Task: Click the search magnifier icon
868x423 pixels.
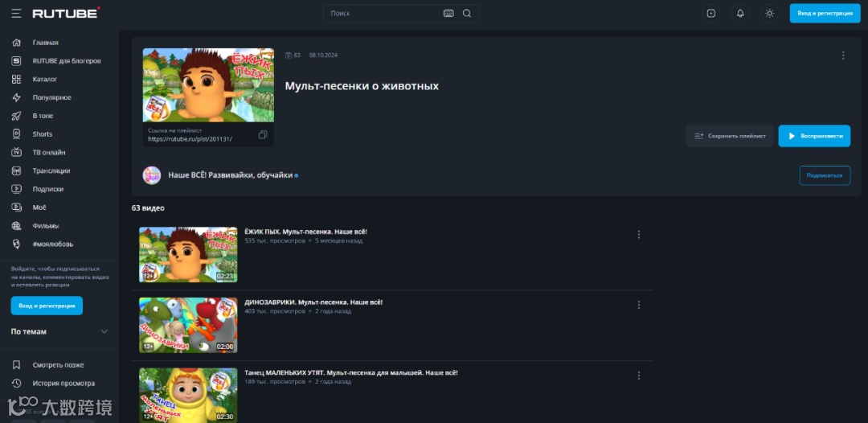Action: point(467,14)
